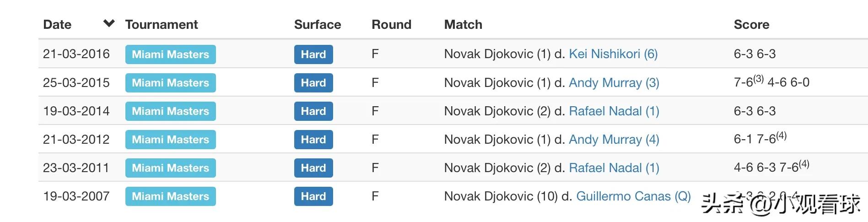Open Rafael Nadal (1) link in 2011 row
868x222 pixels.
[x=614, y=168]
